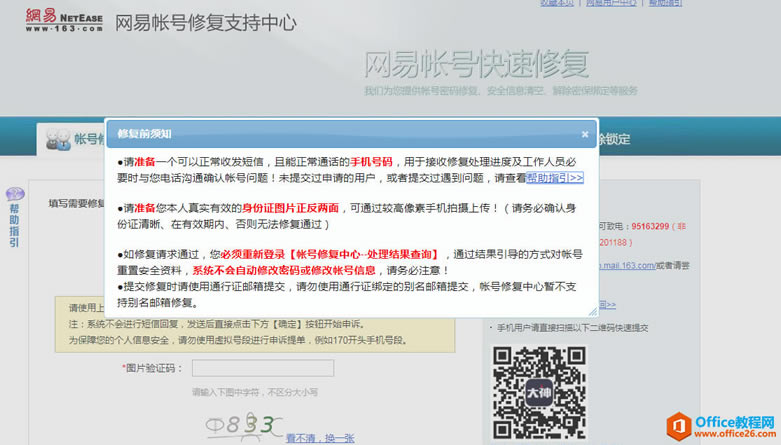Click the 帐号修复中心--处理结果查询 text

point(364,254)
